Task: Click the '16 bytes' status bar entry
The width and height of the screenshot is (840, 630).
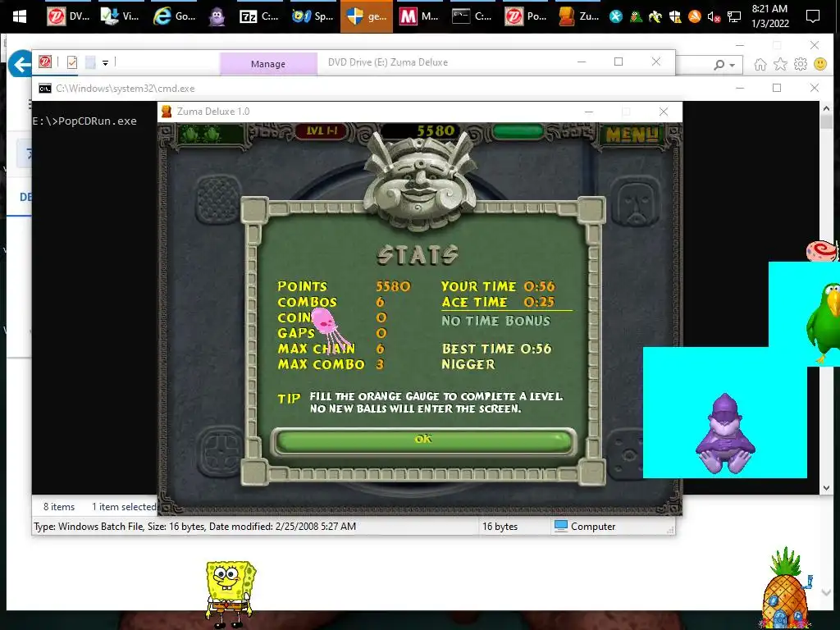Action: coord(500,527)
